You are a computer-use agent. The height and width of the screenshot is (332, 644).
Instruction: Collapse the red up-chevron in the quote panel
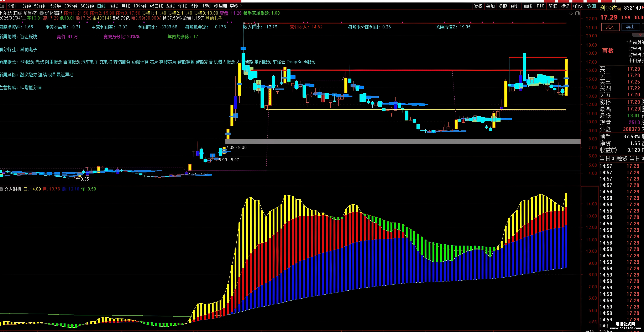point(640,35)
